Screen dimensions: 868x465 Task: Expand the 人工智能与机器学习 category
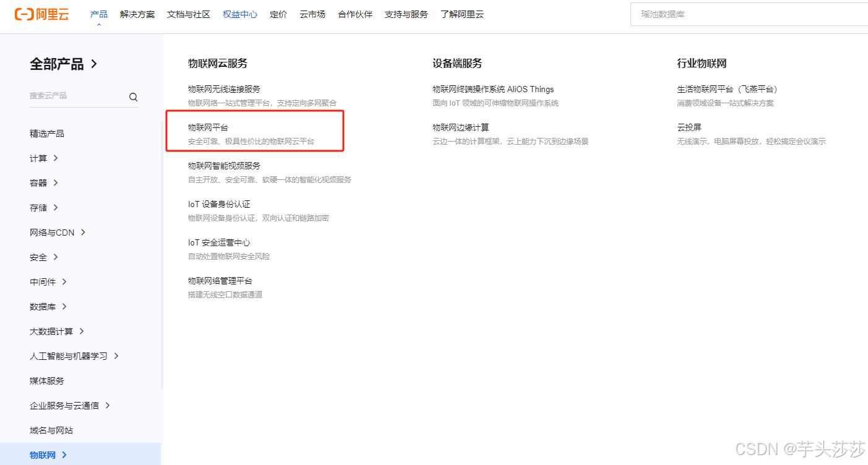click(74, 356)
